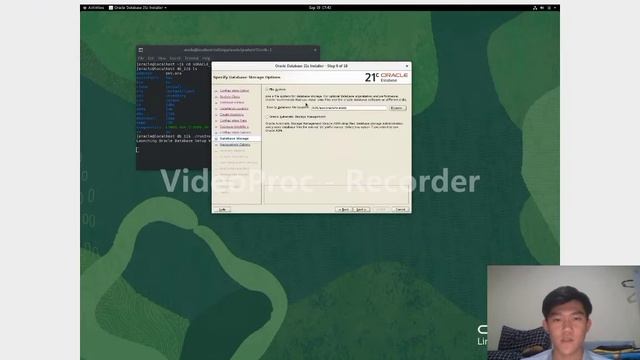Open File menu in terminal window
This screenshot has height=360, width=640.
tap(140, 58)
